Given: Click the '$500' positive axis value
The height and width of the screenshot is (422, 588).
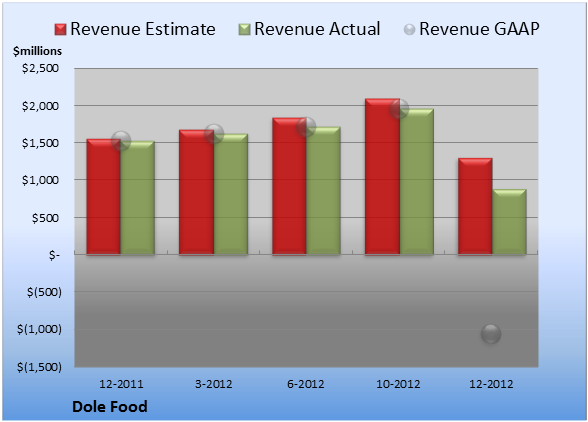Looking at the screenshot, I should pyautogui.click(x=45, y=218).
